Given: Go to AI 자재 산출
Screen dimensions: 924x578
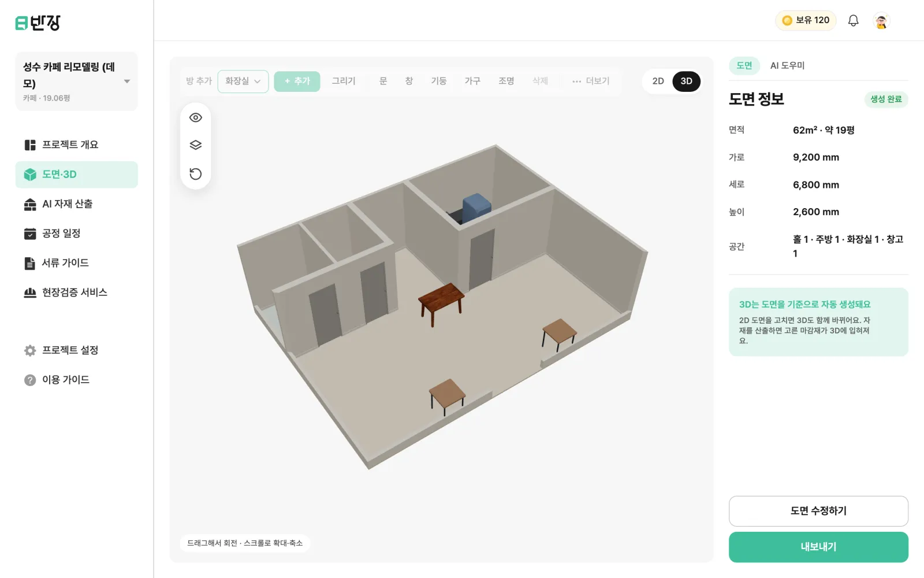Looking at the screenshot, I should [76, 204].
